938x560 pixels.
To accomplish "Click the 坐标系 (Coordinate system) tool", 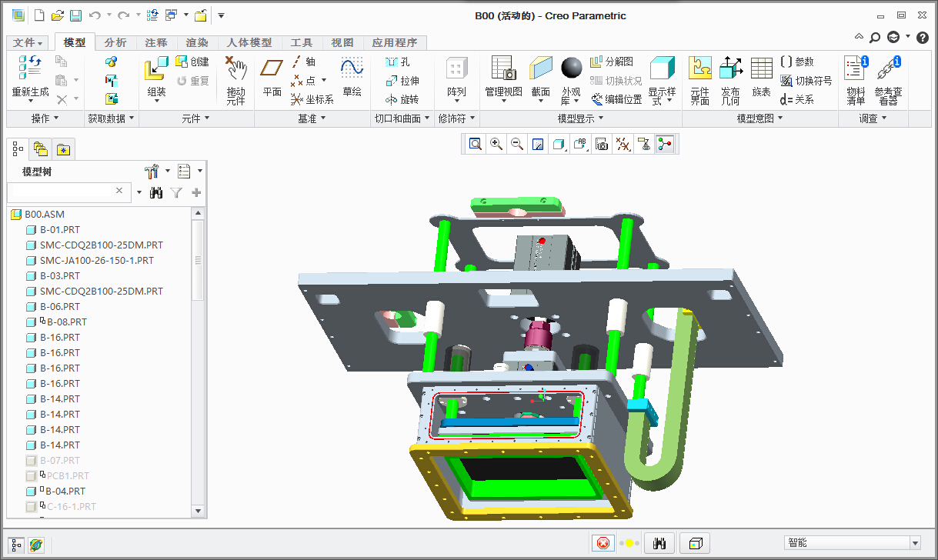I will pyautogui.click(x=312, y=99).
